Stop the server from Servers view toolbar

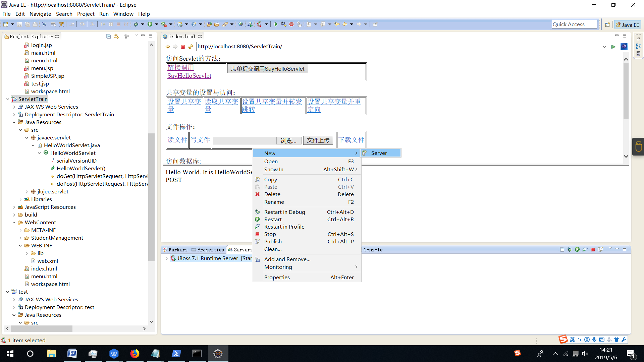(x=593, y=249)
